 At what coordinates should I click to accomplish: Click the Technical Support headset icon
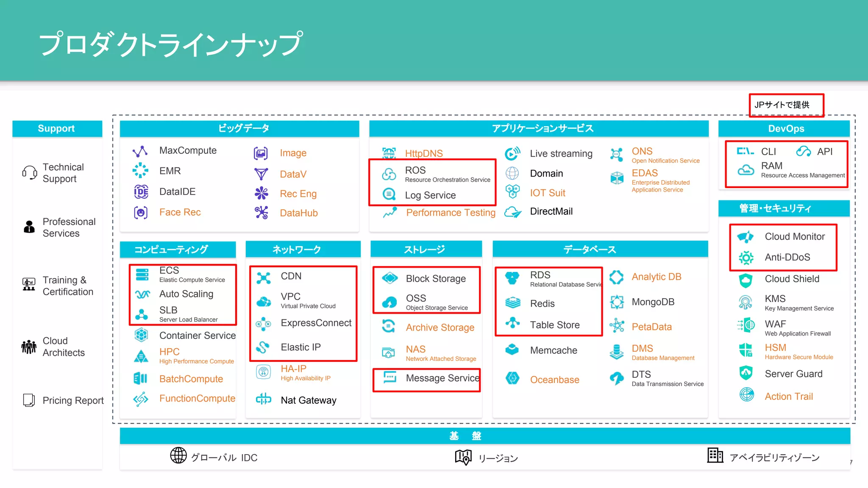(30, 173)
